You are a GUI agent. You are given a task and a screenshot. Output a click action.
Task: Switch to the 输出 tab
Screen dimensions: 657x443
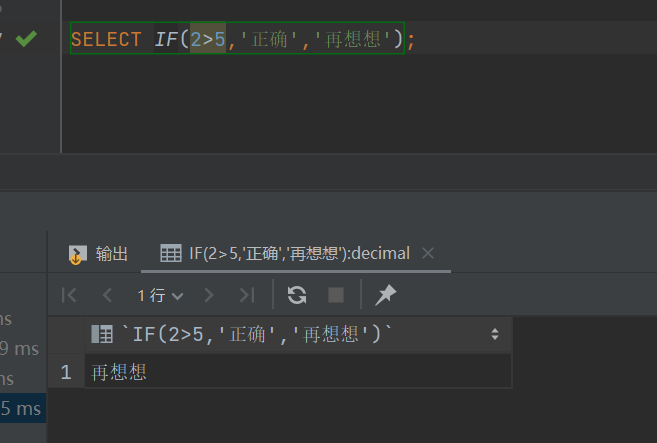pos(98,254)
